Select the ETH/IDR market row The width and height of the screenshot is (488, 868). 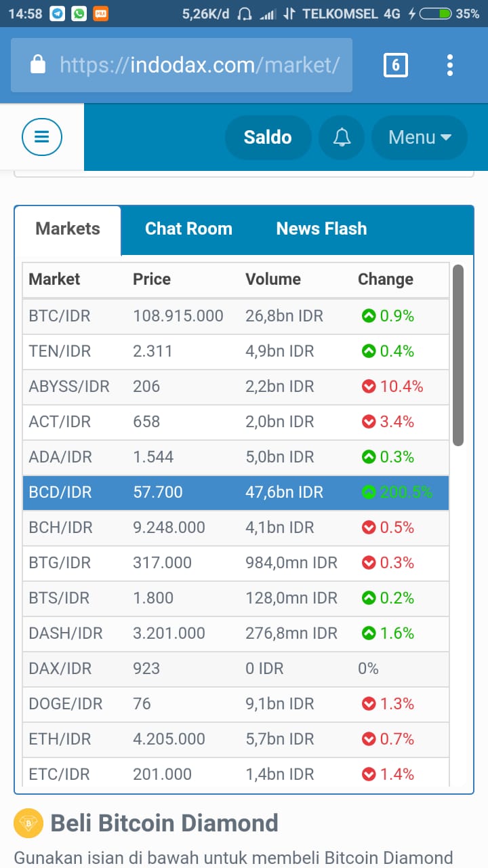235,739
